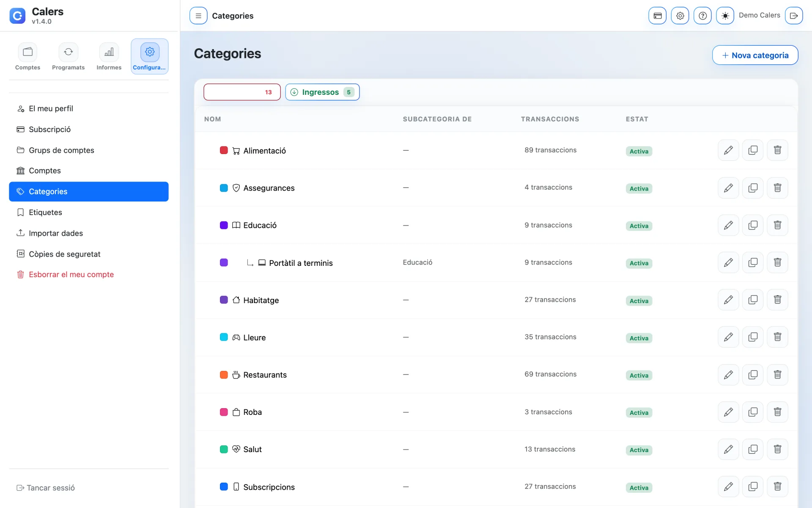This screenshot has width=812, height=508.
Task: Open help question mark icon
Action: [702, 16]
